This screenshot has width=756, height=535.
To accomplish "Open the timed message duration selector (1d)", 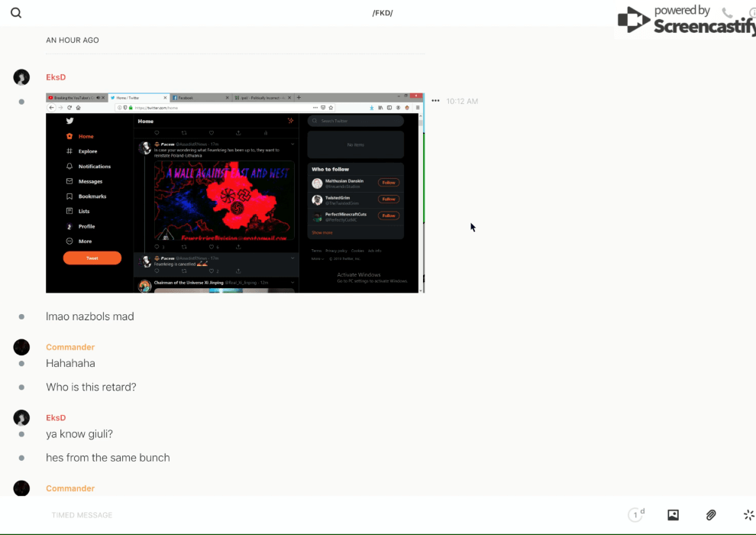I will click(x=635, y=515).
